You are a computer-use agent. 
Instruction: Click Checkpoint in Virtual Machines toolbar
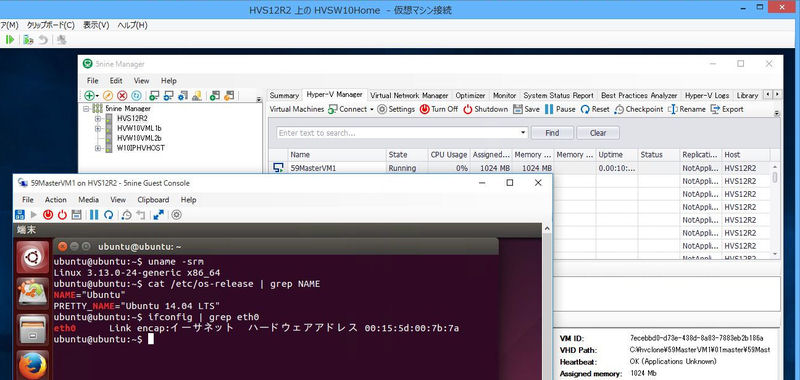pyautogui.click(x=639, y=109)
